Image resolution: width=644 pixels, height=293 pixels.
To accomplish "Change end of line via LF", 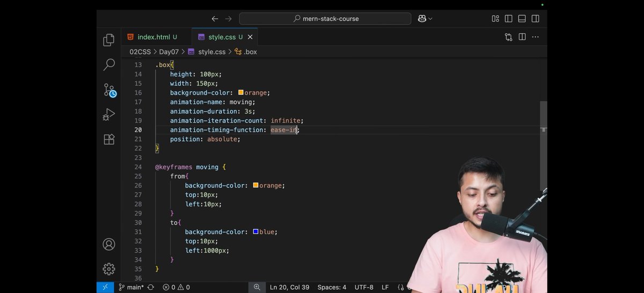I will (x=385, y=287).
